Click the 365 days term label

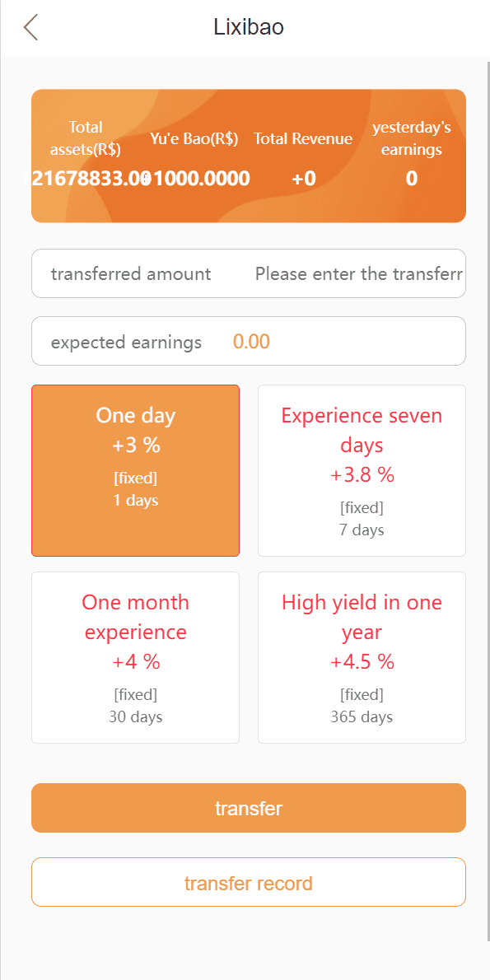point(362,716)
